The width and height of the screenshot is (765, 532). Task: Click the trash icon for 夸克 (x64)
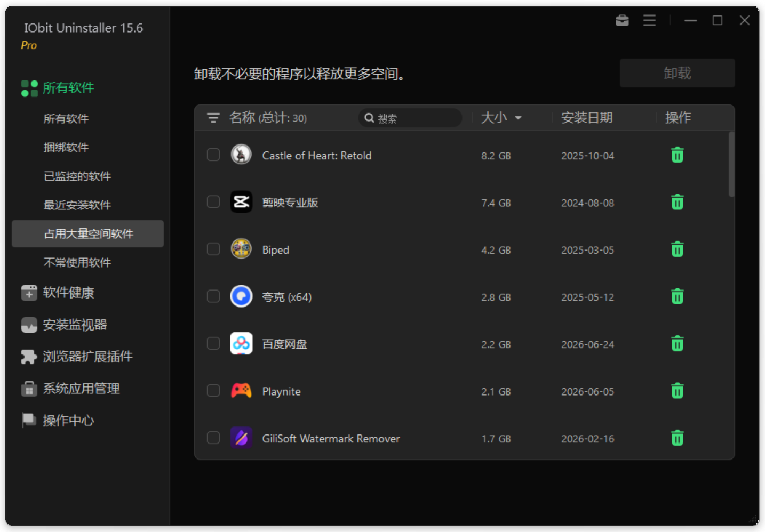point(678,296)
